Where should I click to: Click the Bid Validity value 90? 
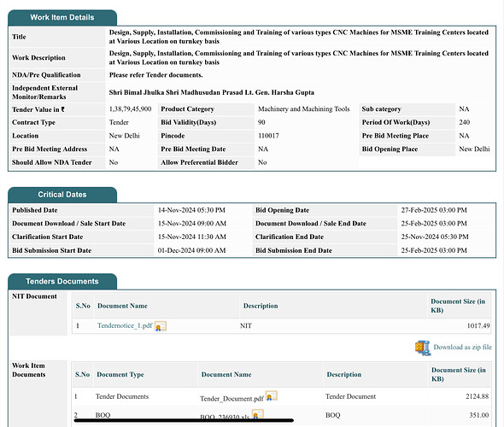[261, 122]
